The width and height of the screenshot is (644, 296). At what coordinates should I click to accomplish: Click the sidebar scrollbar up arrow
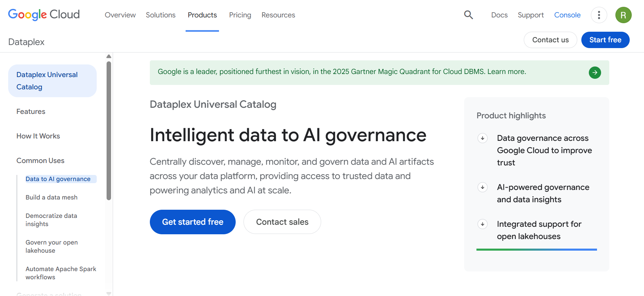pyautogui.click(x=109, y=56)
